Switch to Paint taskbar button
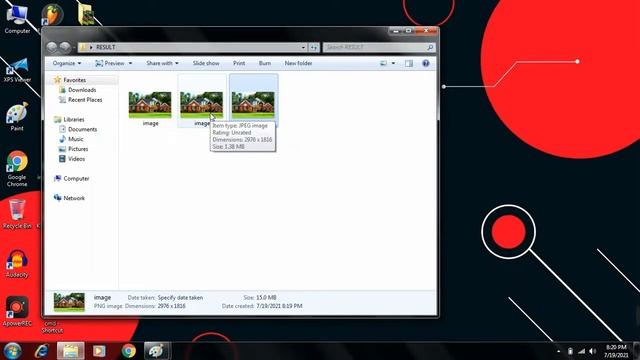 157,351
